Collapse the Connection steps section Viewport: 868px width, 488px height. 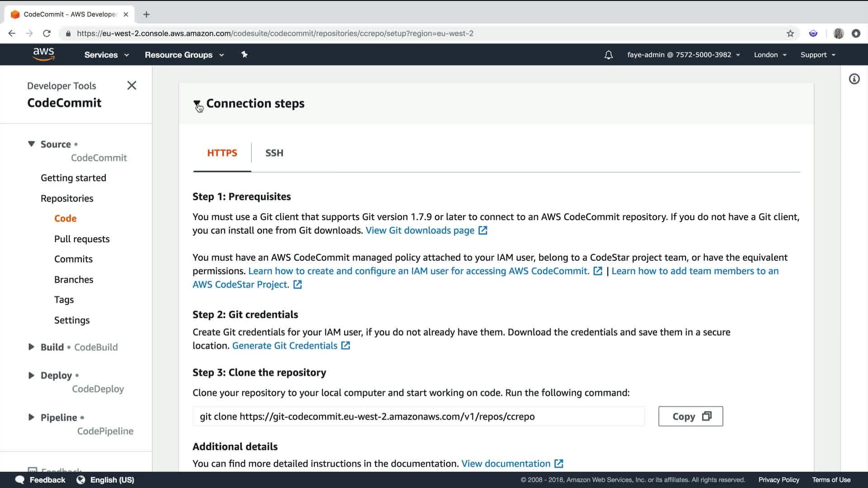click(197, 104)
